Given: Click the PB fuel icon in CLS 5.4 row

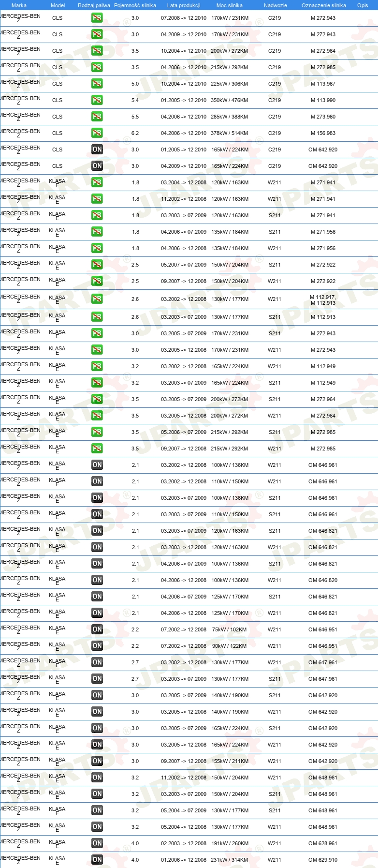Looking at the screenshot, I should tap(97, 100).
